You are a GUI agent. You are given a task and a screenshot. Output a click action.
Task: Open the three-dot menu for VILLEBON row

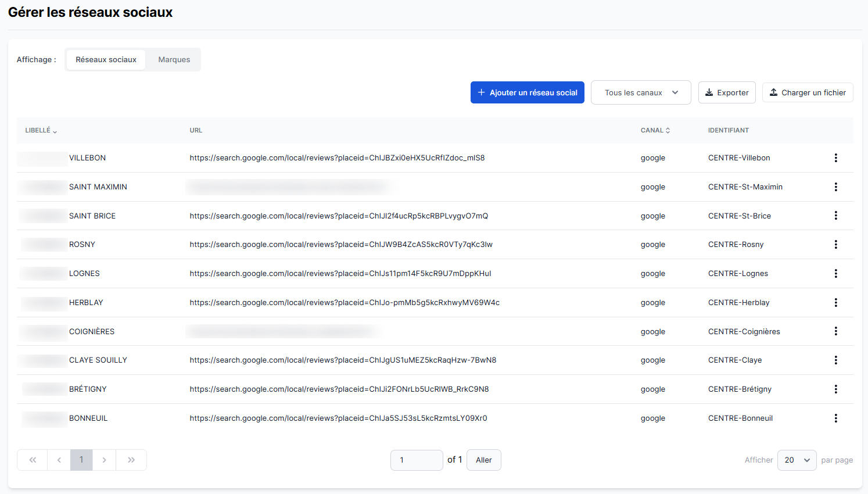point(835,158)
